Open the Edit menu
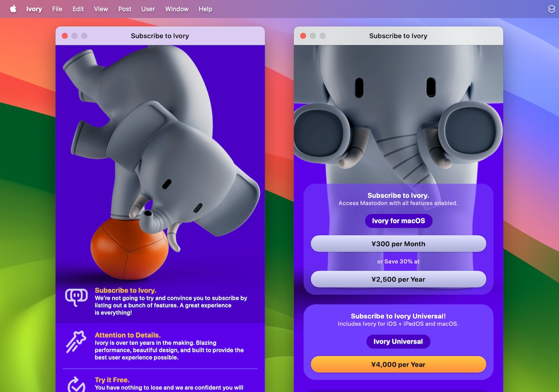 click(x=78, y=9)
